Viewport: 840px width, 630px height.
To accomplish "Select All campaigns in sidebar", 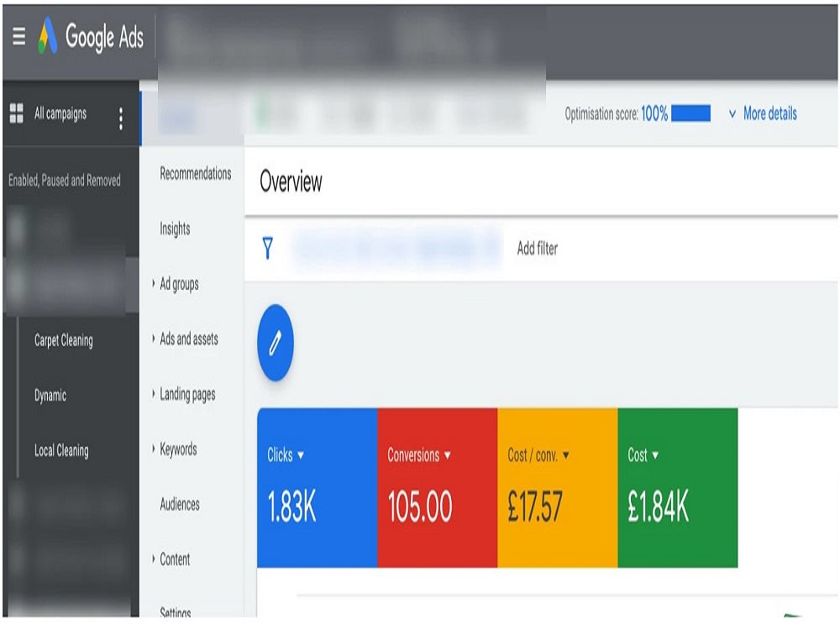I will (60, 113).
